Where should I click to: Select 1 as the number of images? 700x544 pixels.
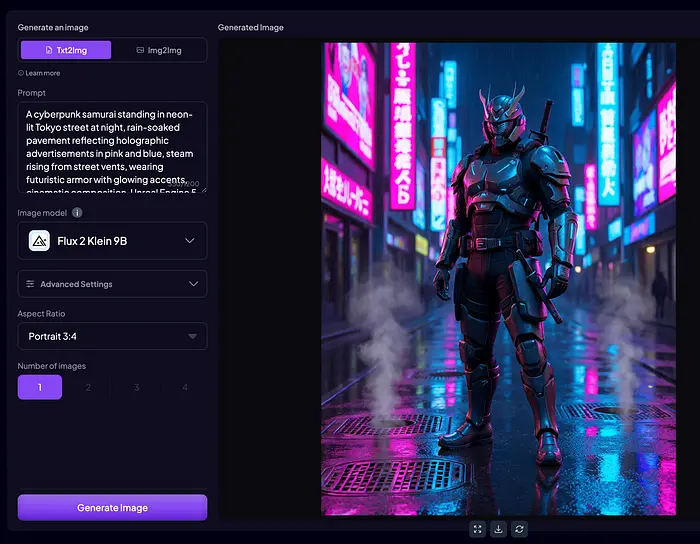point(40,387)
